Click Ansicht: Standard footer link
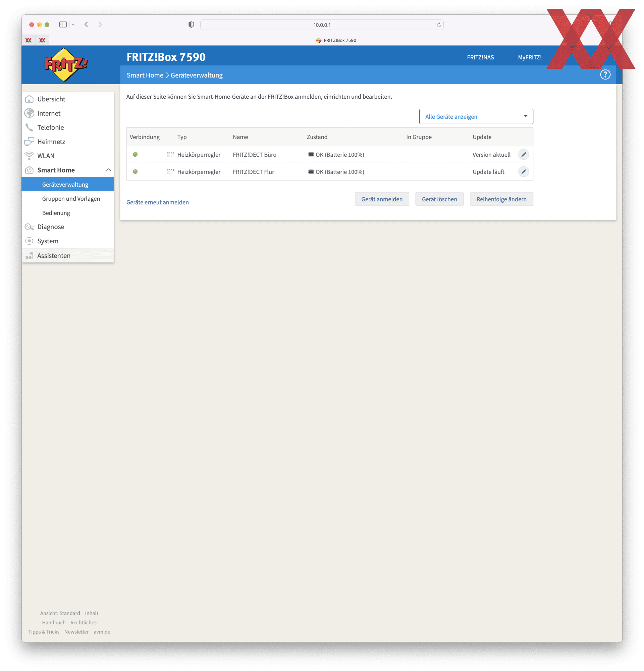 pos(60,613)
